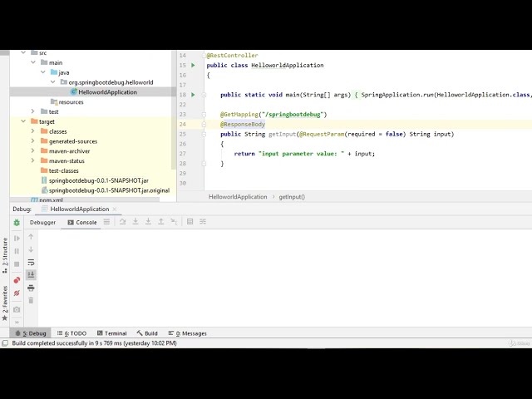The height and width of the screenshot is (399, 532).
Task: Toggle Mute Breakpoints icon
Action: [x=17, y=293]
